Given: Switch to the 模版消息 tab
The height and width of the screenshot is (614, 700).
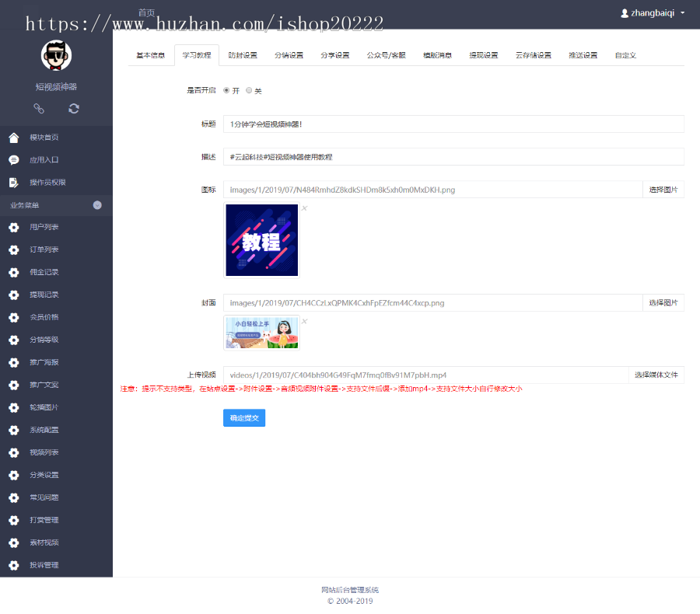Looking at the screenshot, I should click(x=437, y=55).
